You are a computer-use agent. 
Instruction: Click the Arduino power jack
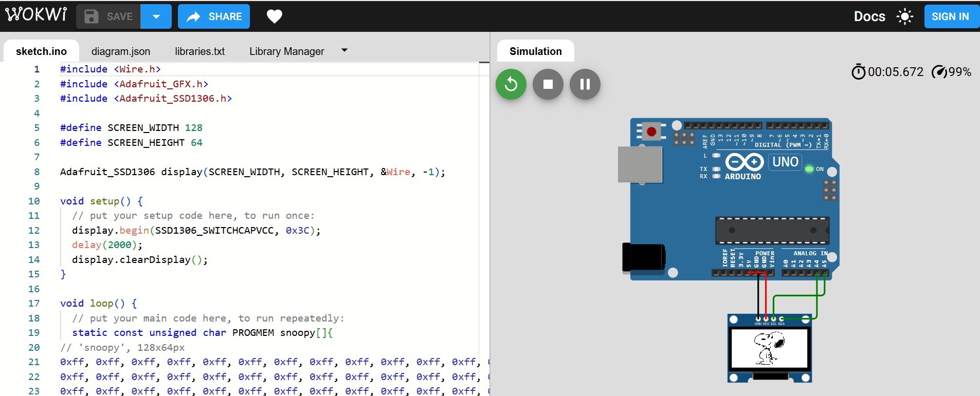(x=644, y=257)
